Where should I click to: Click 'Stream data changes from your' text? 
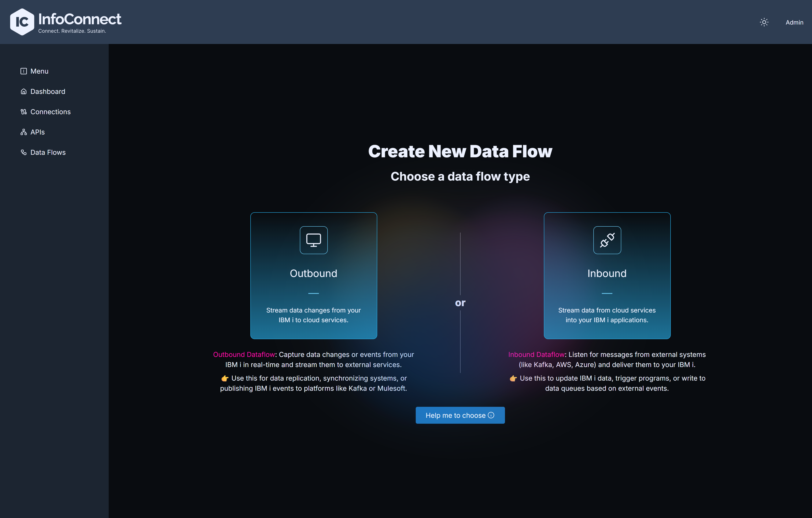(x=313, y=310)
